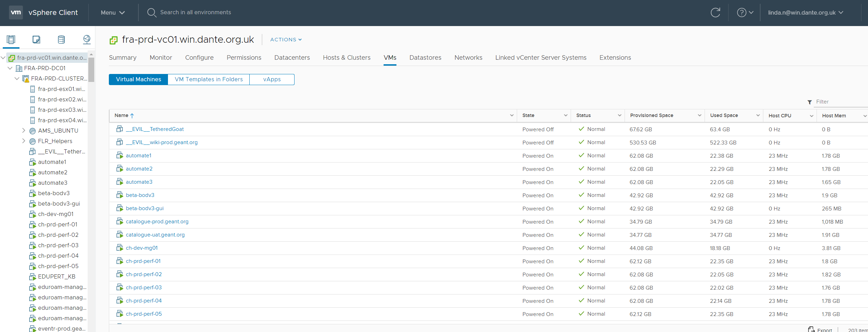Viewport: 868px width, 332px height.
Task: Click the navigator tree scrollbar thumb
Action: (x=91, y=70)
